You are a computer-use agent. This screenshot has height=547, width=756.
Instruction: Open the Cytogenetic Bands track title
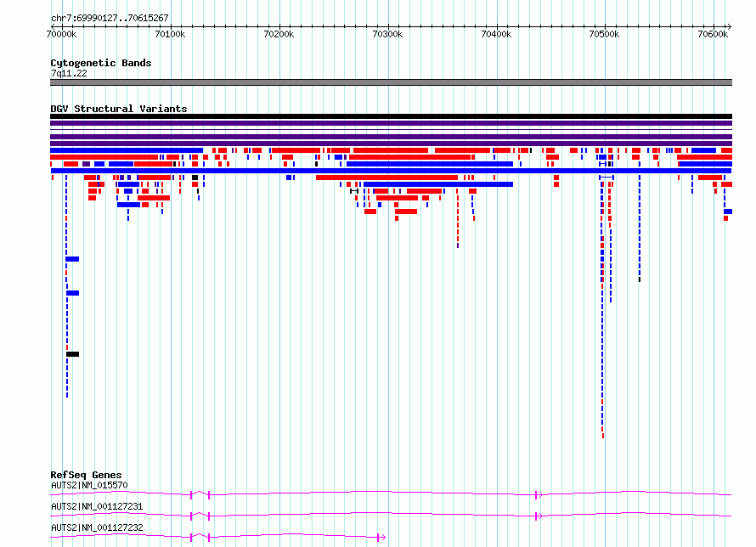click(101, 63)
